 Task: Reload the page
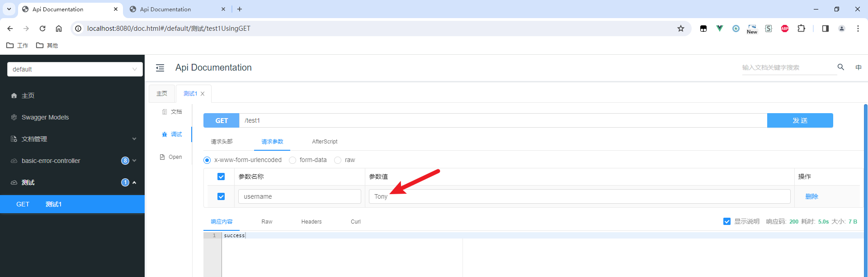point(42,29)
